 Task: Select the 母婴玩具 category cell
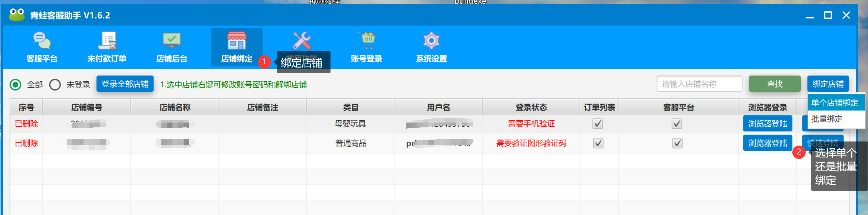[351, 124]
